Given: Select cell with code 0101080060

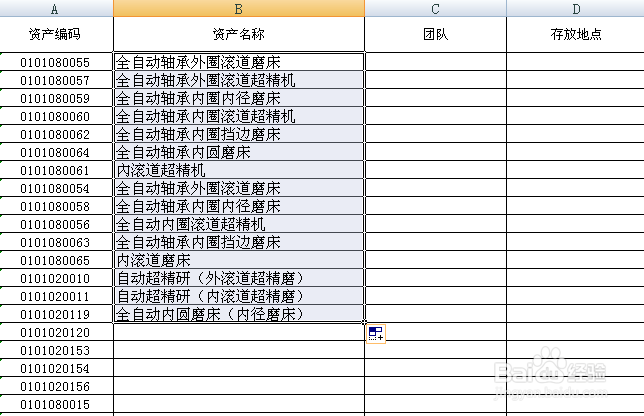Looking at the screenshot, I should pyautogui.click(x=56, y=116).
